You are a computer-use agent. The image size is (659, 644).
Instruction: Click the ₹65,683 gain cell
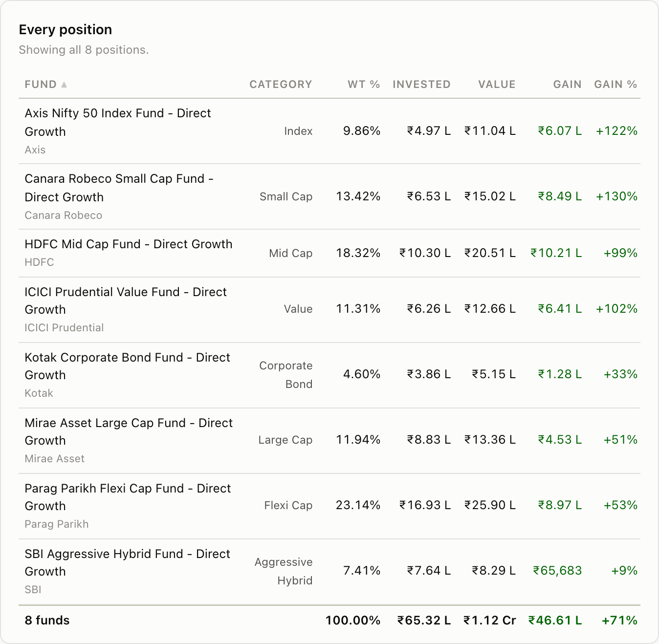pos(557,571)
